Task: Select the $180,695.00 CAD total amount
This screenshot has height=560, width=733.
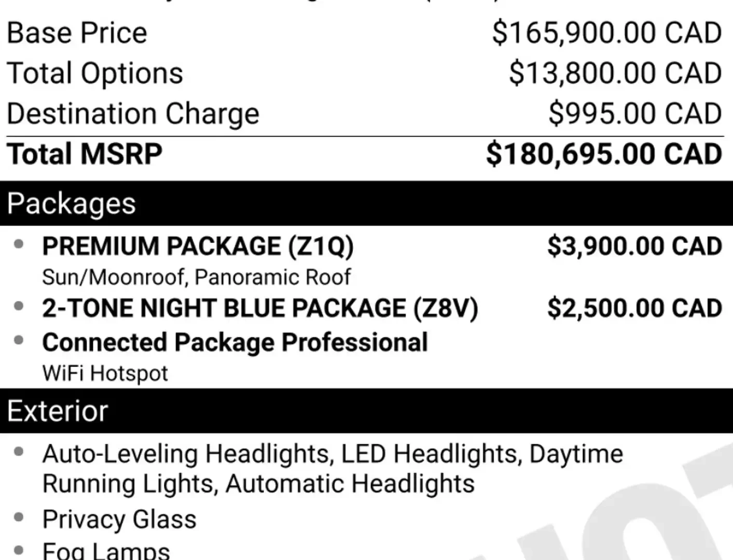Action: [x=604, y=154]
